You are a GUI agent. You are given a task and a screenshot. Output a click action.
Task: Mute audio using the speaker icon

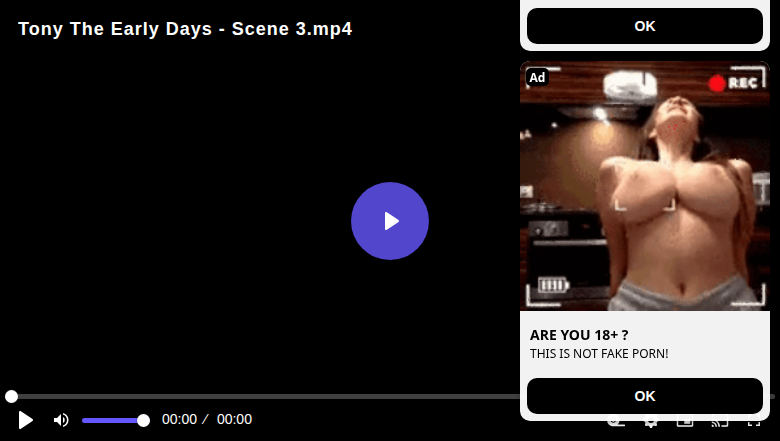[x=61, y=420]
